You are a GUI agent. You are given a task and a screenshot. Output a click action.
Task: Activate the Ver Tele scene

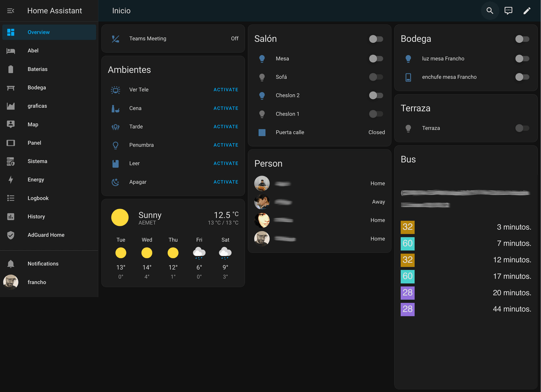pos(226,90)
